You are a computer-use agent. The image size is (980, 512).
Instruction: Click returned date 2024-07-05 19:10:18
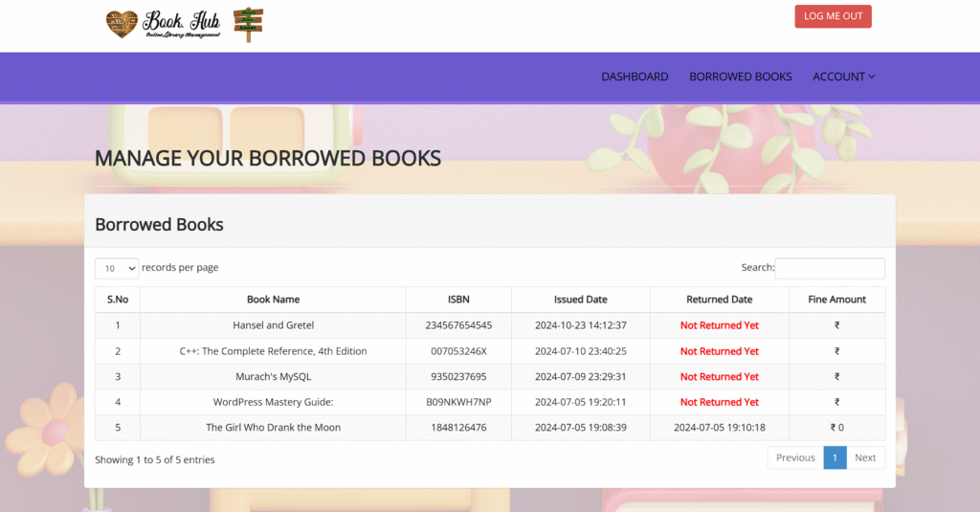pyautogui.click(x=720, y=428)
